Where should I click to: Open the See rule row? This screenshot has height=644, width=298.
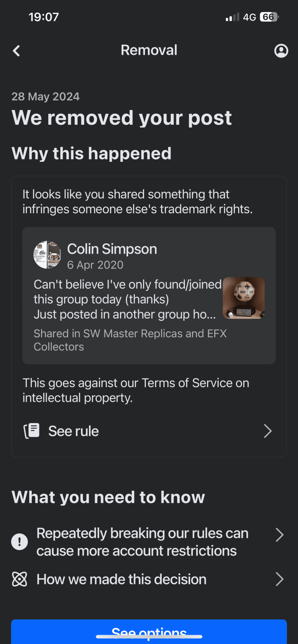tap(149, 431)
